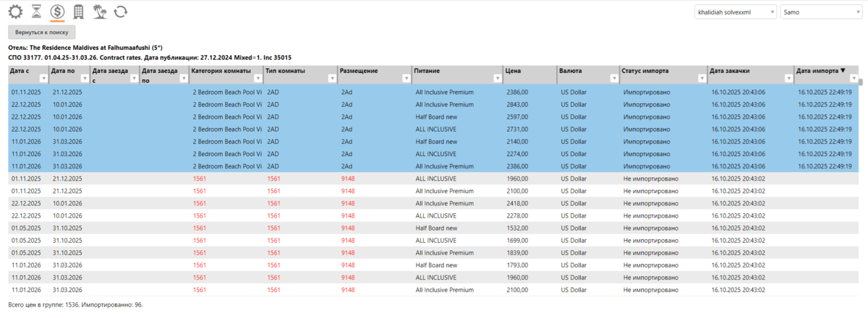Select the dollar prices icon
Image resolution: width=868 pixels, height=318 pixels.
click(x=57, y=12)
